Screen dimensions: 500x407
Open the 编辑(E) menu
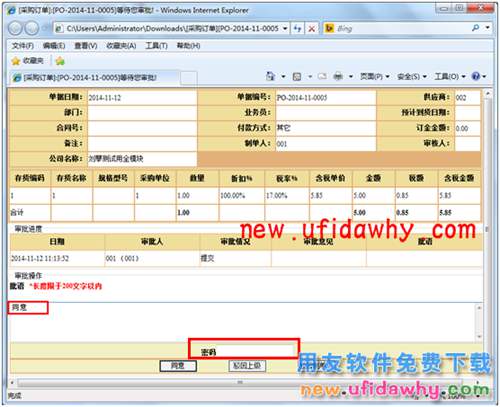click(54, 46)
